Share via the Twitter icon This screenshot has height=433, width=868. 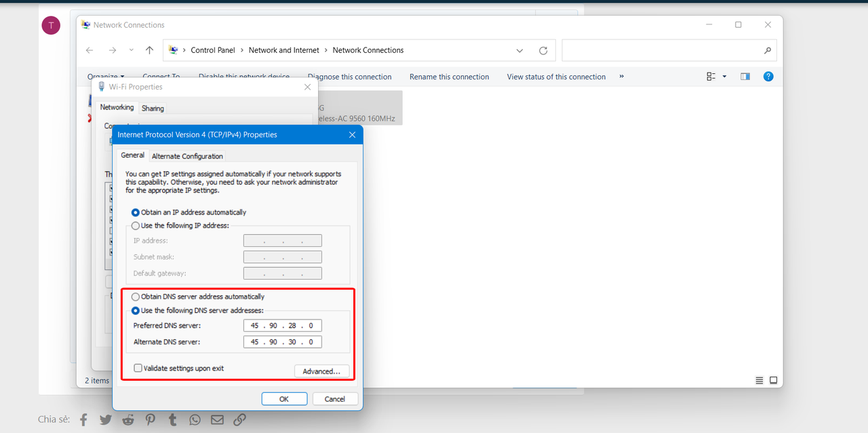coord(106,419)
